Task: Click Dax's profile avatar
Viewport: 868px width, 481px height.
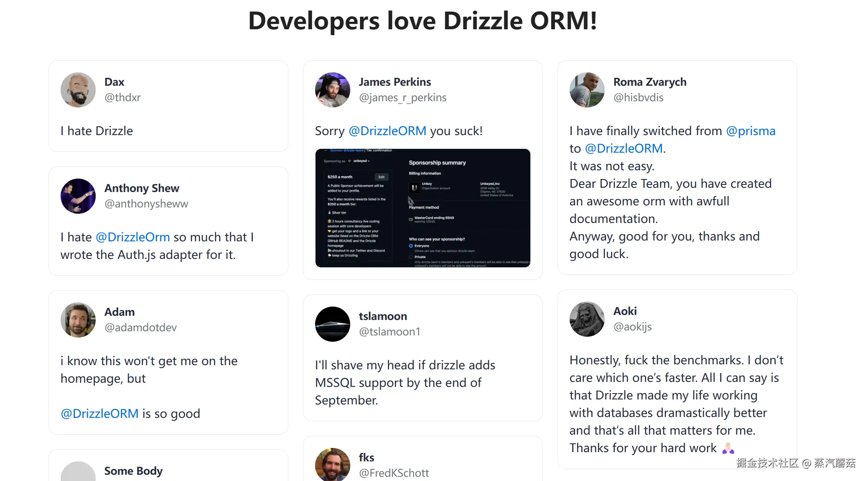Action: tap(78, 90)
